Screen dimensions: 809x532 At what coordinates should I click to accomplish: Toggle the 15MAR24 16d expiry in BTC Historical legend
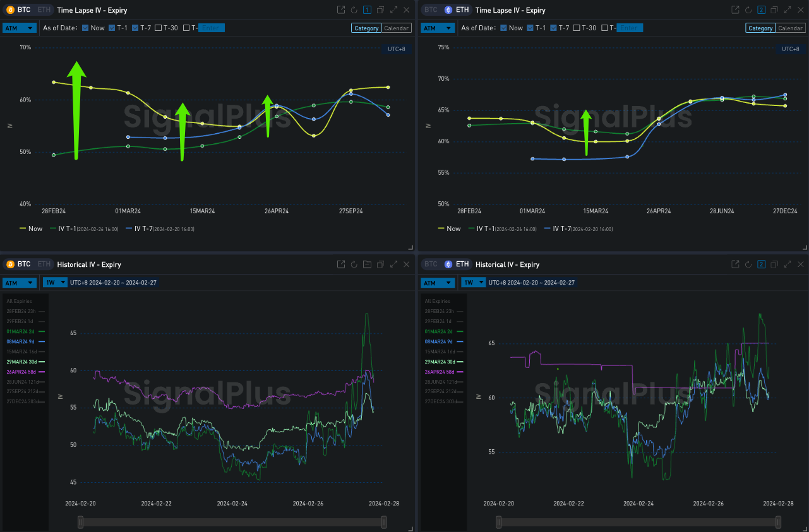[25, 352]
